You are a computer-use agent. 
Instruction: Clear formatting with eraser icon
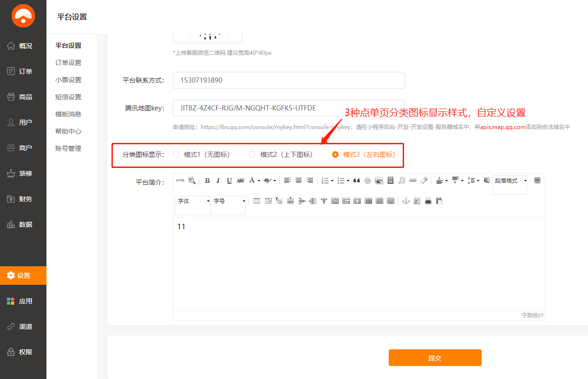click(x=424, y=180)
